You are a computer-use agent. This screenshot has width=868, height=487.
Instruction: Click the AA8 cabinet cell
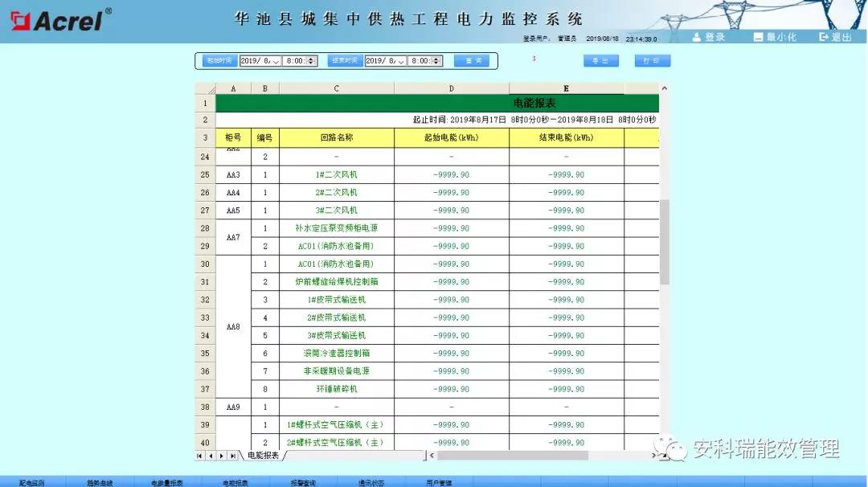tap(233, 326)
